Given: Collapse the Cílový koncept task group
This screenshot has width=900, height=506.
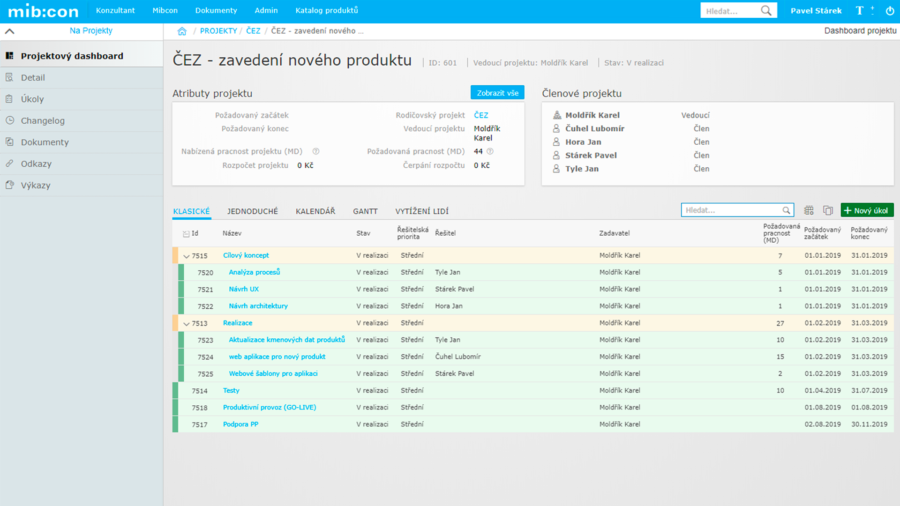Looking at the screenshot, I should [186, 256].
